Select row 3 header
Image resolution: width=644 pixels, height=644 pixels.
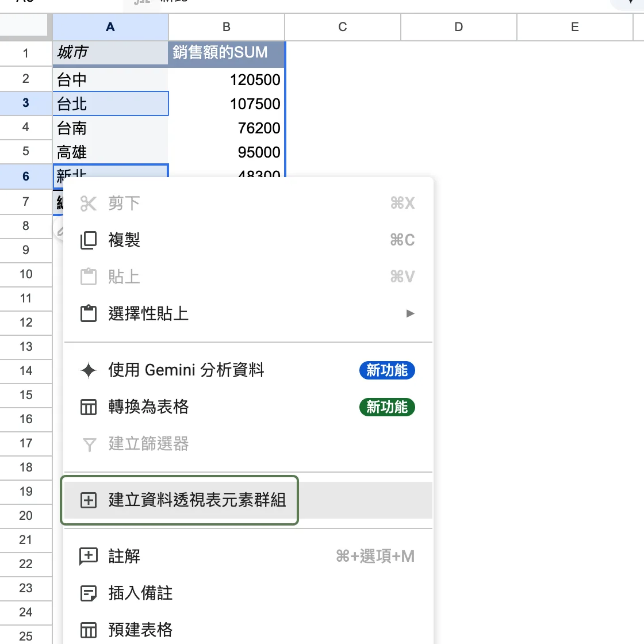click(x=26, y=103)
